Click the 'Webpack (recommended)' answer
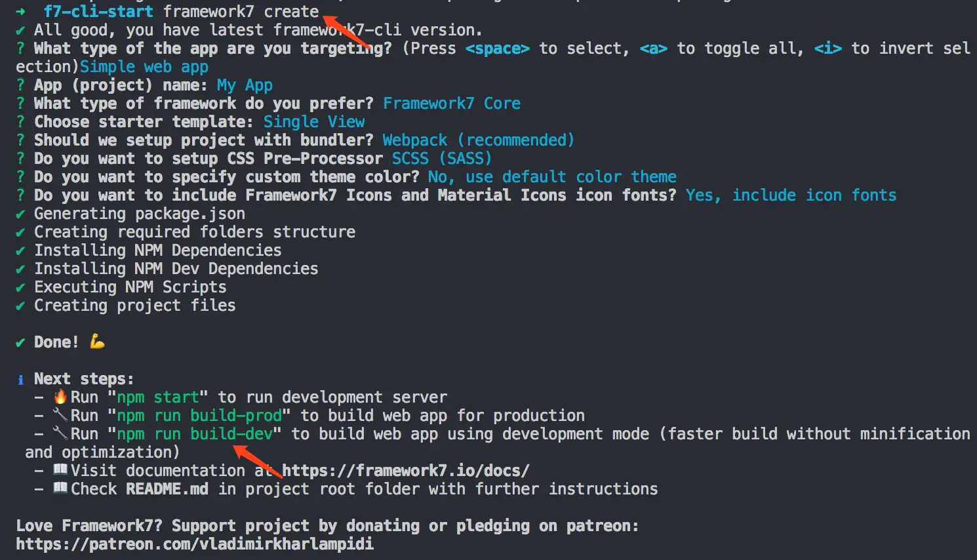The height and width of the screenshot is (560, 977). click(x=478, y=140)
